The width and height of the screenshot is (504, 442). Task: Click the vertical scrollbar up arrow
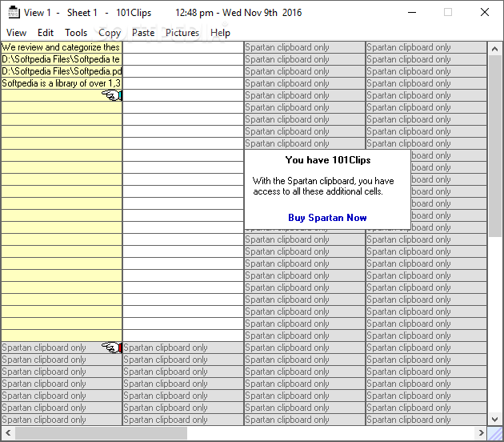[494, 49]
